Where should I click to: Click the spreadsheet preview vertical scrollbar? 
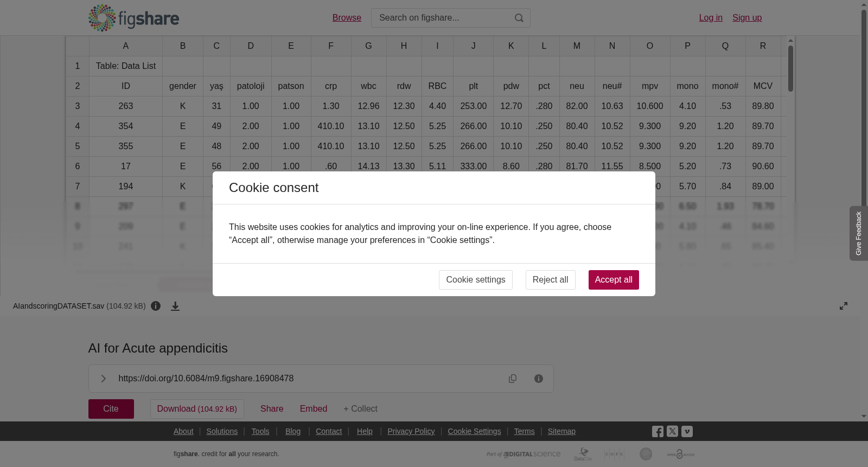[x=791, y=68]
